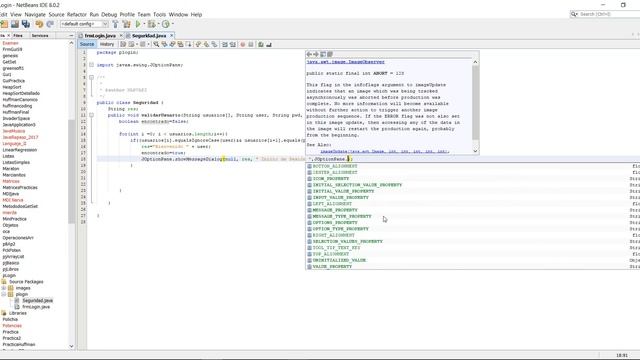
Task: Switch to Source editor view
Action: point(87,44)
